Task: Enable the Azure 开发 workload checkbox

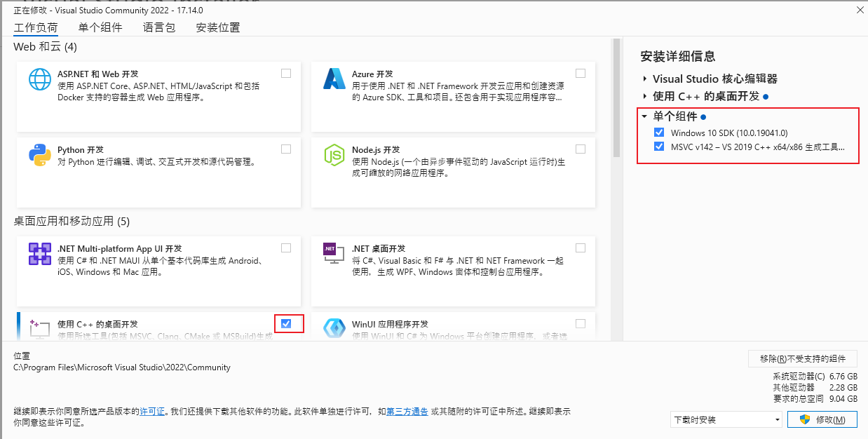Action: pyautogui.click(x=581, y=73)
